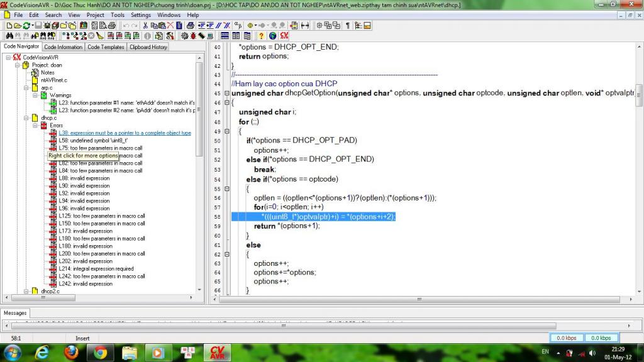644x362 pixels.
Task: Click the yellow question mark Help icon
Action: tap(261, 36)
